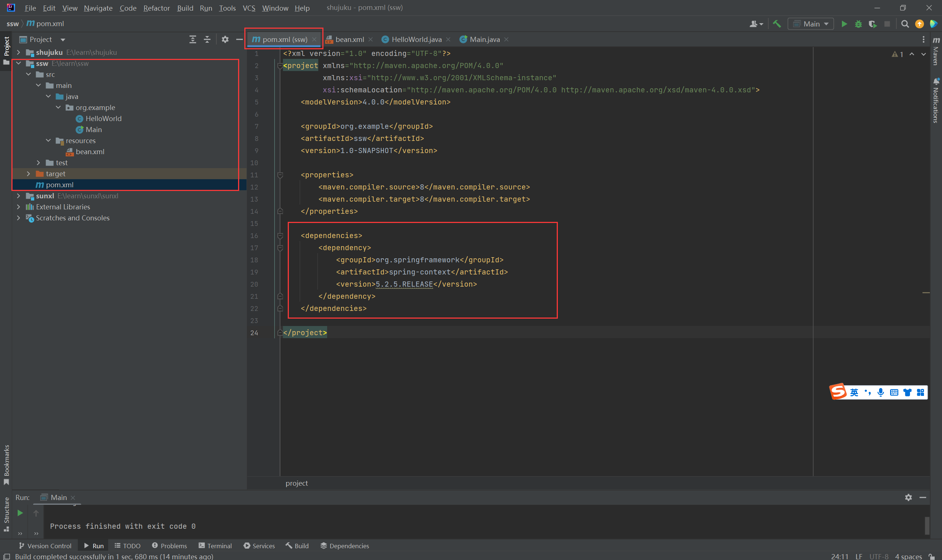Expand the External Libraries node
The image size is (942, 560).
click(18, 207)
